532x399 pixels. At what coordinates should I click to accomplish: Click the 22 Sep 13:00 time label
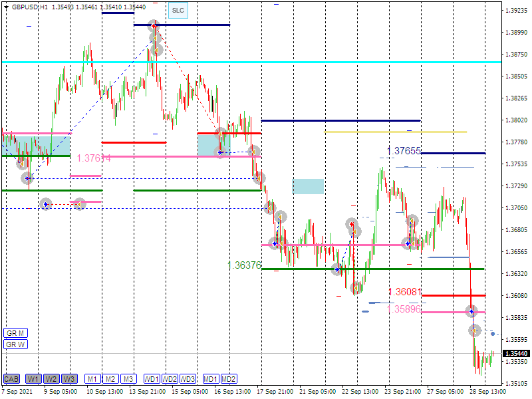point(360,392)
